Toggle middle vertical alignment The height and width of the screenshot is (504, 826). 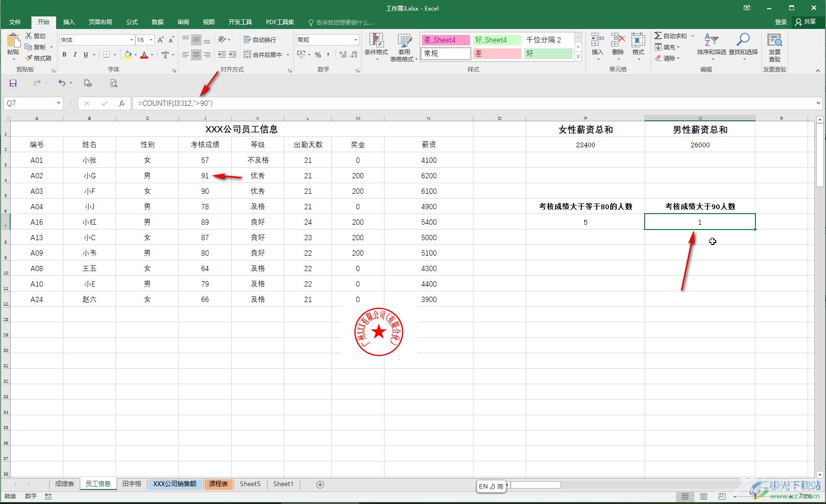[x=196, y=40]
